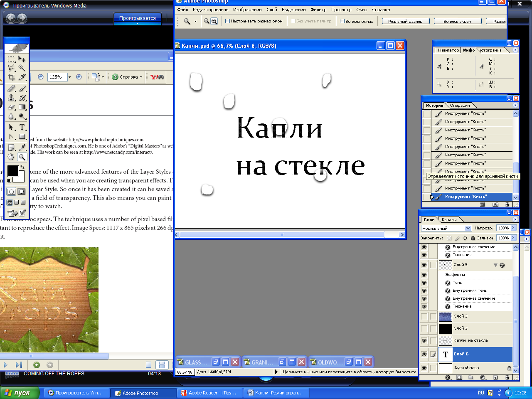The image size is (532, 399).
Task: Open the Слой menu
Action: click(x=272, y=10)
